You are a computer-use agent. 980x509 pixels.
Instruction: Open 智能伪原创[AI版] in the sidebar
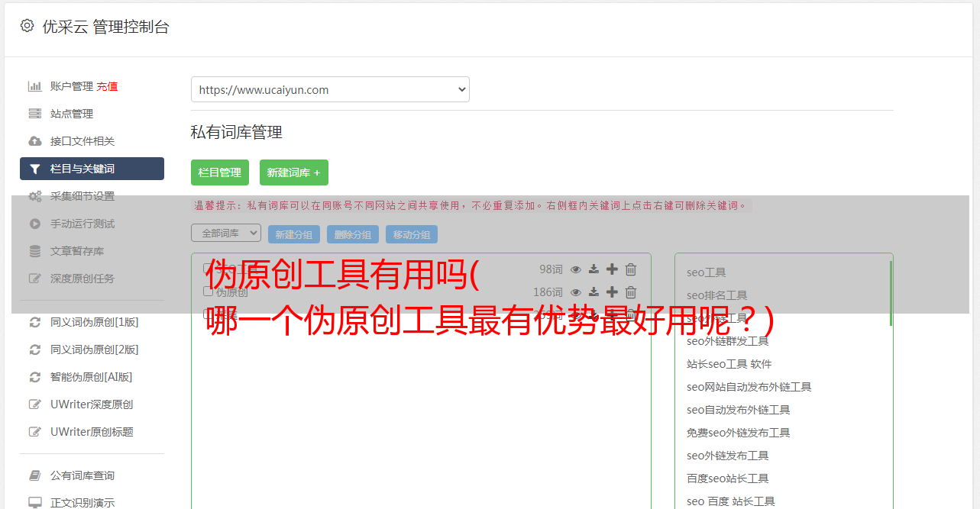92,377
